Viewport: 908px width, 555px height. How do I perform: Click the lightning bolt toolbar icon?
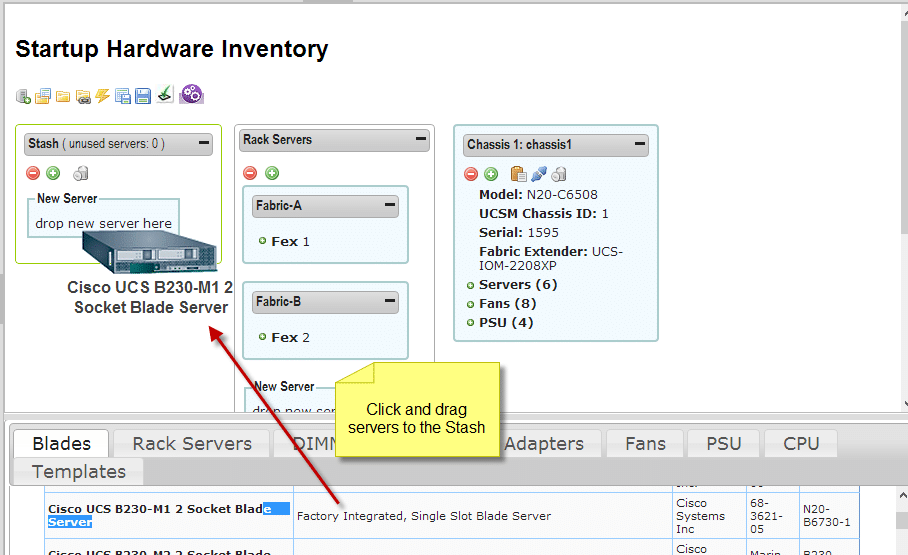(x=103, y=96)
